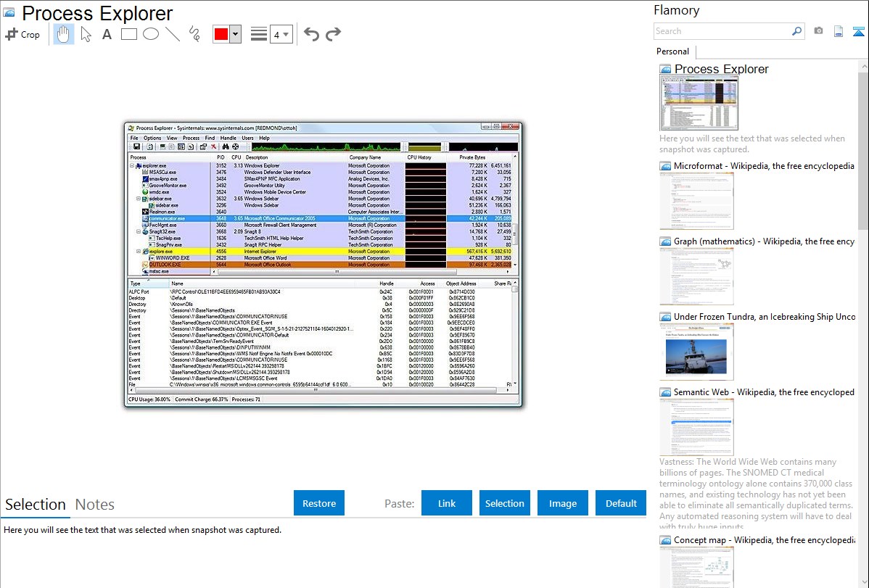Select the ellipse shape tool
This screenshot has width=869, height=588.
pyautogui.click(x=151, y=34)
